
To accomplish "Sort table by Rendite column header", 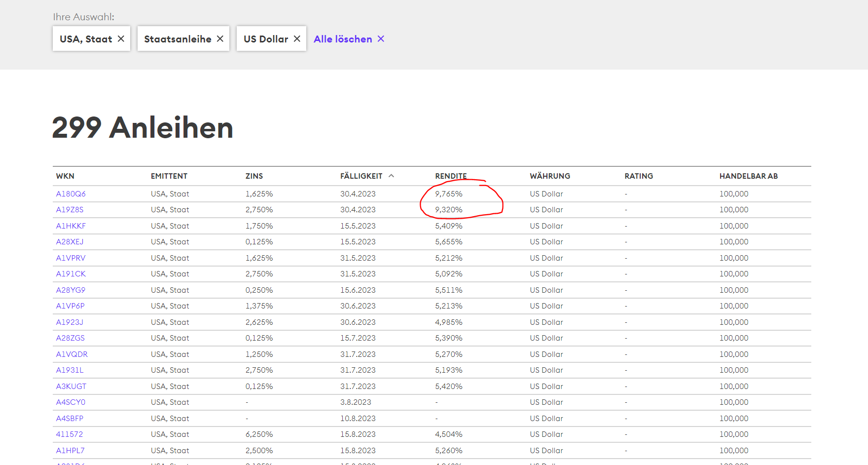I will (x=450, y=176).
